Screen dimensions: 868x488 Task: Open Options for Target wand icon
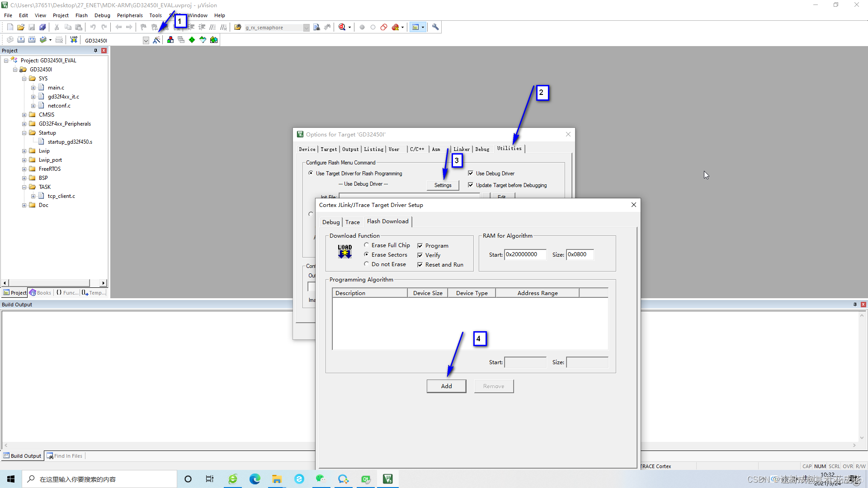point(156,40)
